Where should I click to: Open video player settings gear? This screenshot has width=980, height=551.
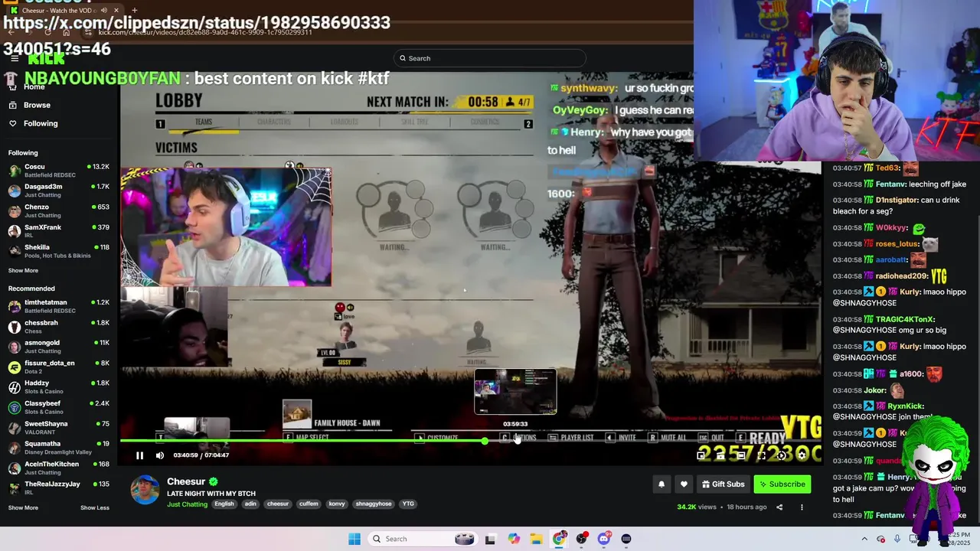tap(802, 455)
